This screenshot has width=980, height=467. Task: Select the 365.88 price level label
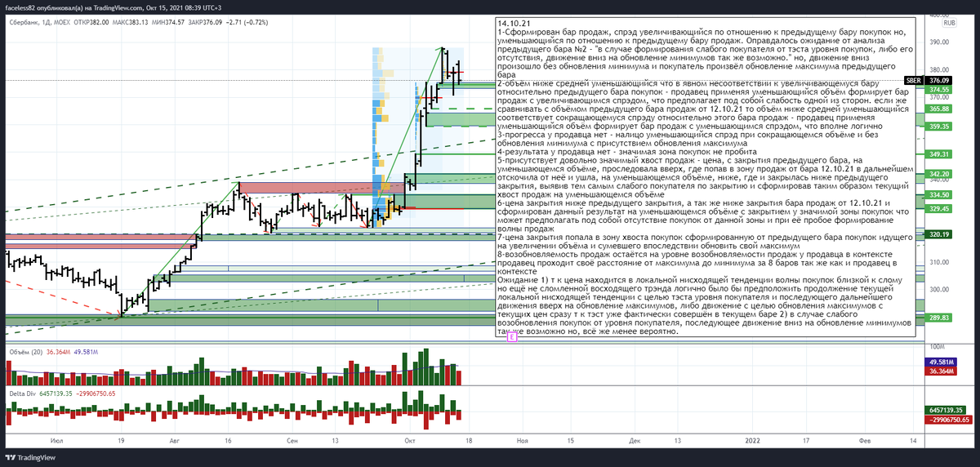tap(939, 109)
